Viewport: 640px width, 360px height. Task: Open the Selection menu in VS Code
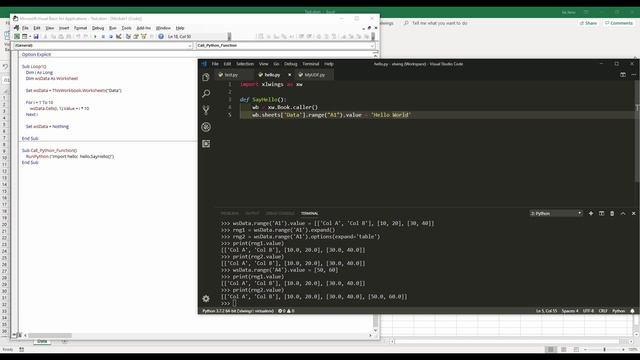point(245,64)
